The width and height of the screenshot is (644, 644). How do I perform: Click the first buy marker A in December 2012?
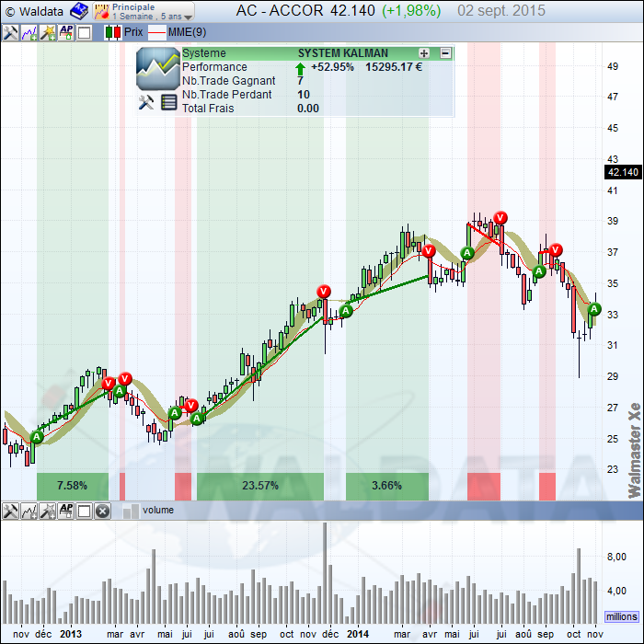[x=37, y=437]
